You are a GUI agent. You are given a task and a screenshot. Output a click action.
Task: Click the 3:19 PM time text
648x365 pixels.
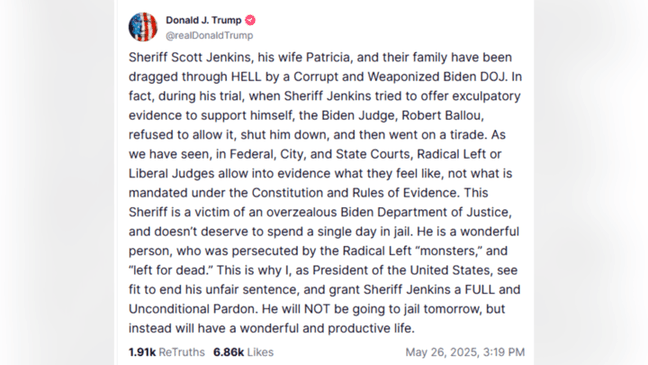(x=504, y=352)
